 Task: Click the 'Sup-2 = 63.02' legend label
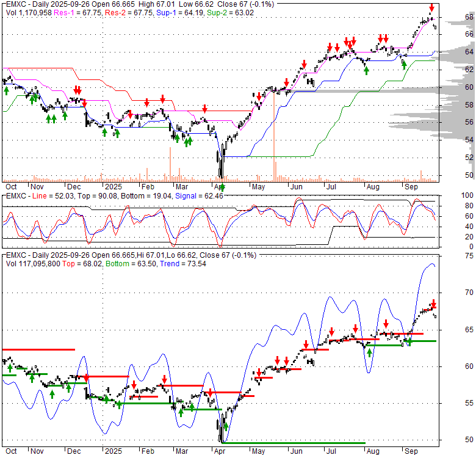231,13
